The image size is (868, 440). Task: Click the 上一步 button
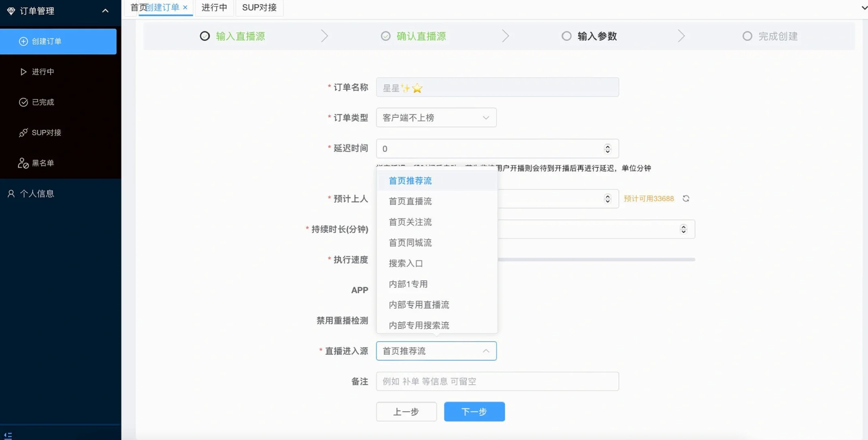click(x=406, y=411)
